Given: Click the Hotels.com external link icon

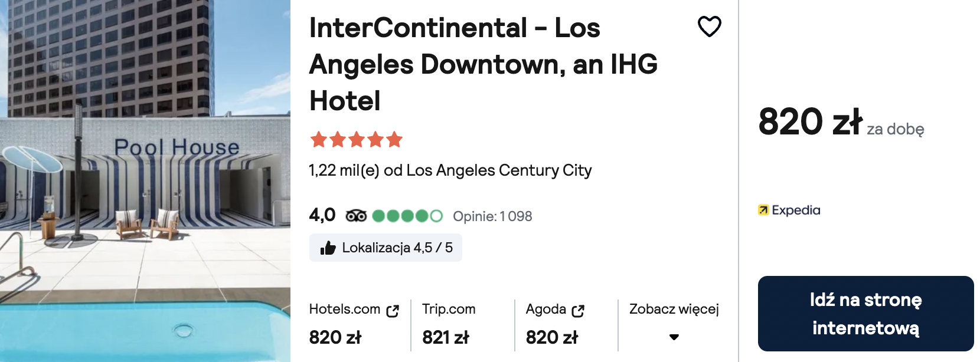Looking at the screenshot, I should [x=393, y=311].
